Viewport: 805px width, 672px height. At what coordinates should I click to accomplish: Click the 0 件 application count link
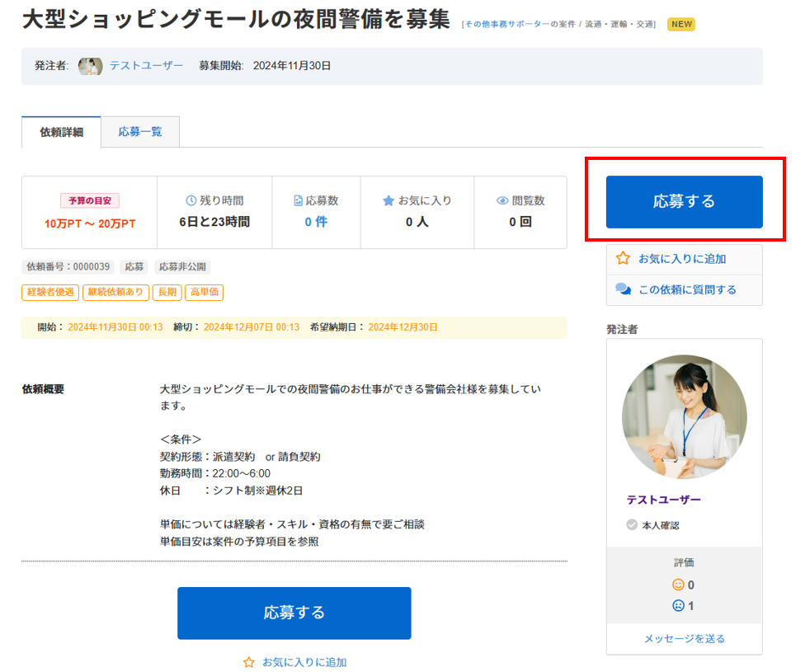[x=316, y=222]
